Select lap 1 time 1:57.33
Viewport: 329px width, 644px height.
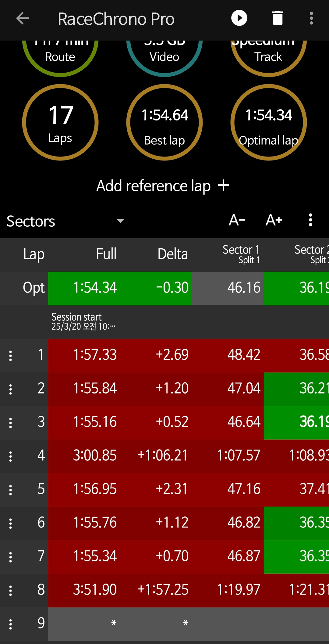(x=84, y=356)
